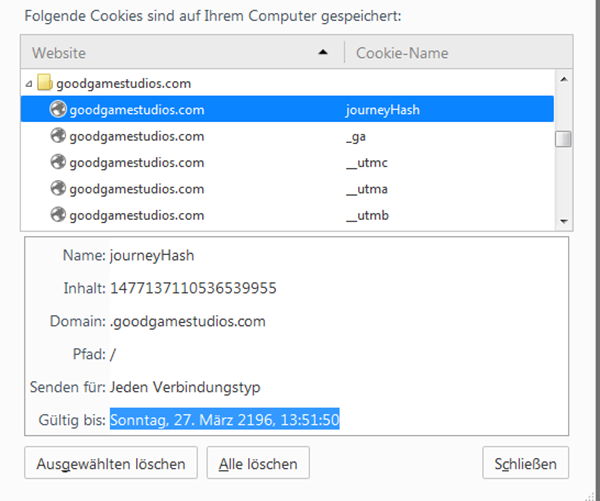600x501 pixels.
Task: Click the Inhalt value 1477137110536539955
Action: tap(193, 288)
